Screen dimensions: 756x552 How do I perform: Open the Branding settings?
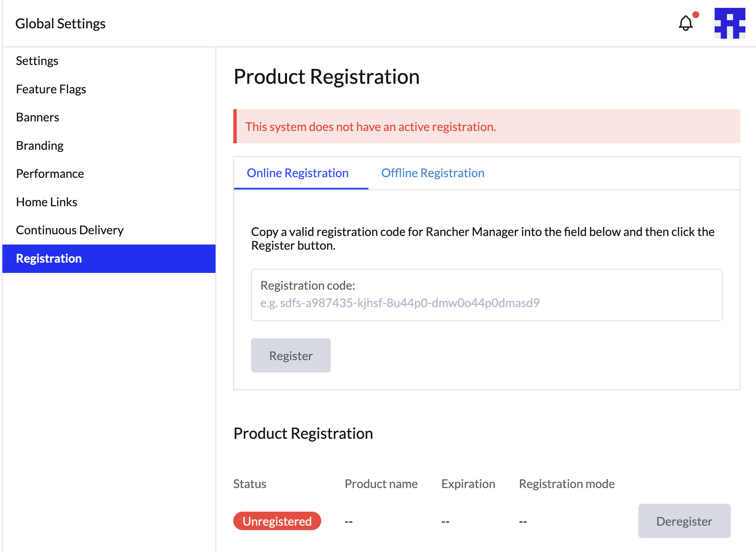[x=39, y=145]
